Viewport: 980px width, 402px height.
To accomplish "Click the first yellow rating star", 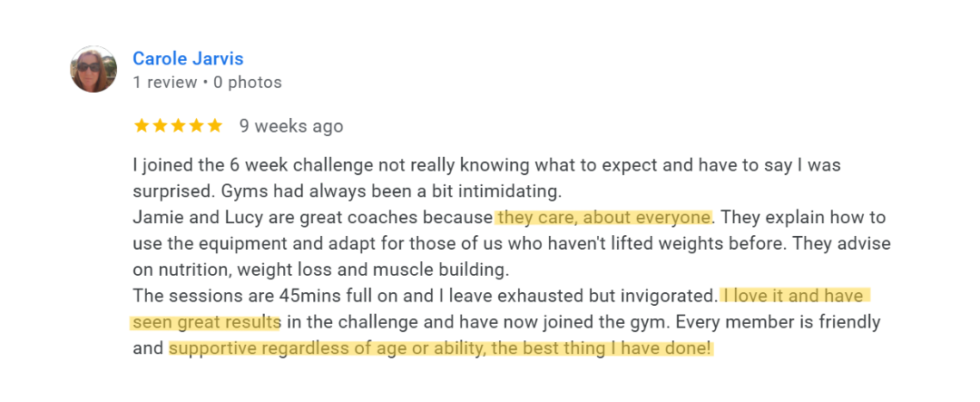I will pos(142,126).
